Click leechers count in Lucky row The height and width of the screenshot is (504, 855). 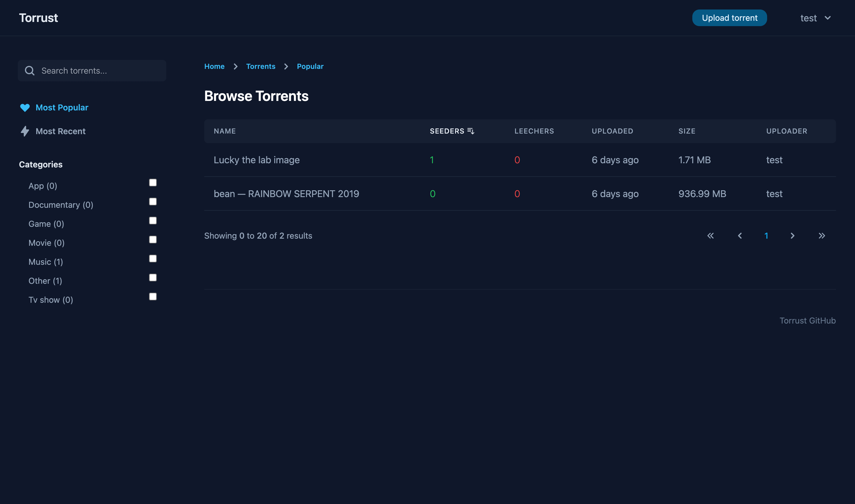point(517,160)
